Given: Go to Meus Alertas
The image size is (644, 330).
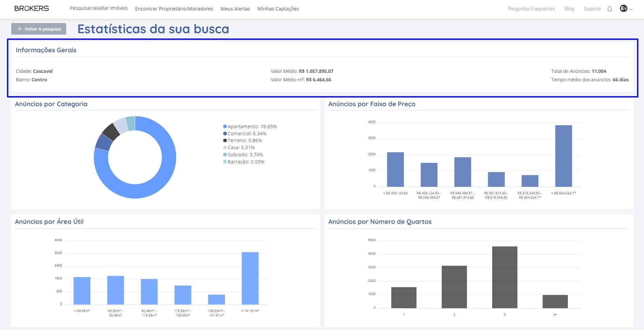Looking at the screenshot, I should click(x=235, y=9).
